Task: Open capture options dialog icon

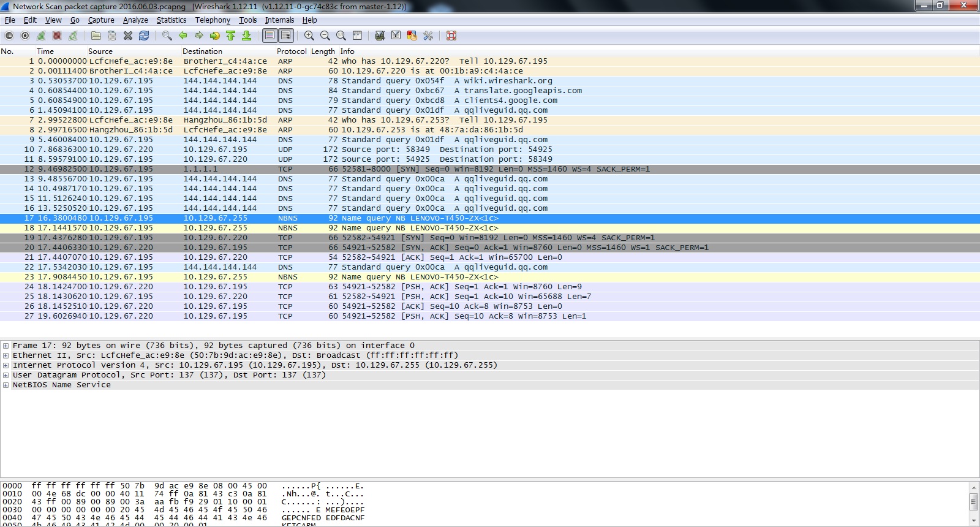Action: pos(25,36)
